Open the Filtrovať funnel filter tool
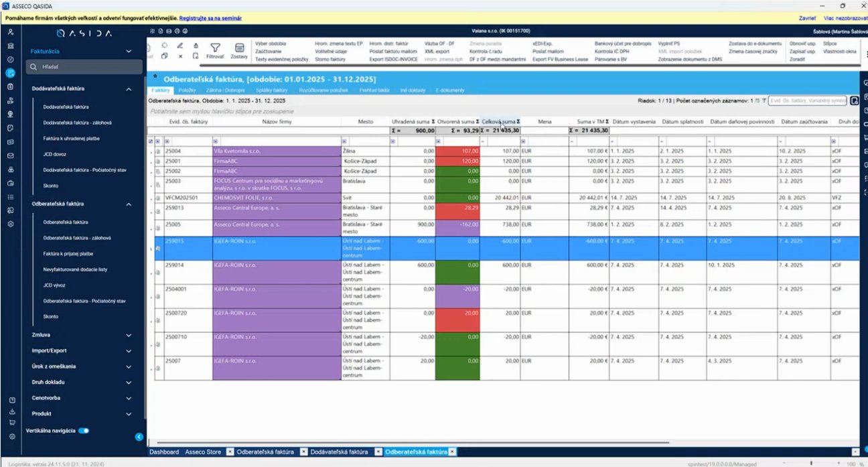The height and width of the screenshot is (467, 868). click(x=215, y=51)
